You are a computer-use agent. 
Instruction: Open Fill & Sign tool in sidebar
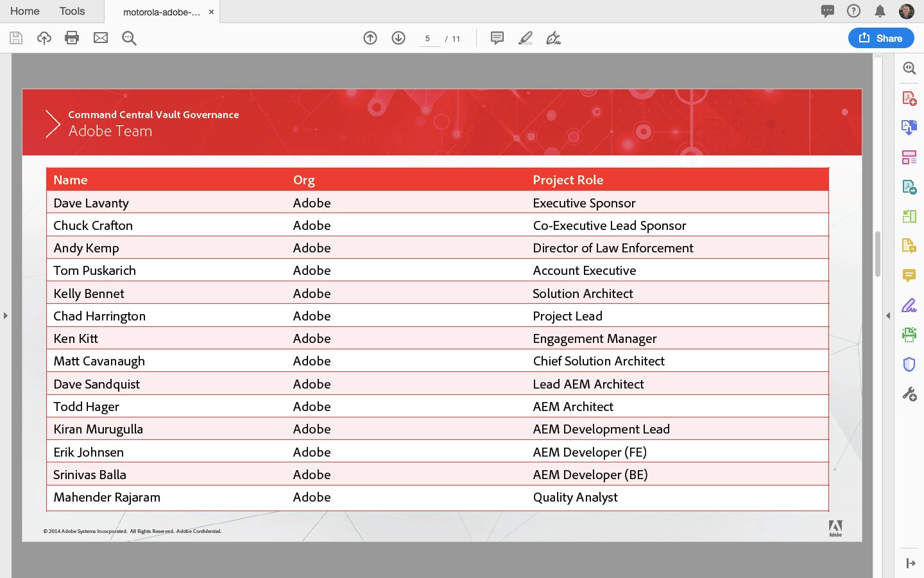(909, 305)
